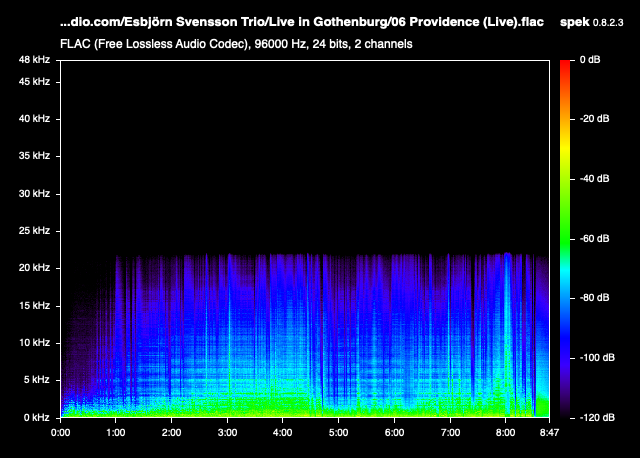Click the 25 kHz frequency axis label

pos(34,231)
